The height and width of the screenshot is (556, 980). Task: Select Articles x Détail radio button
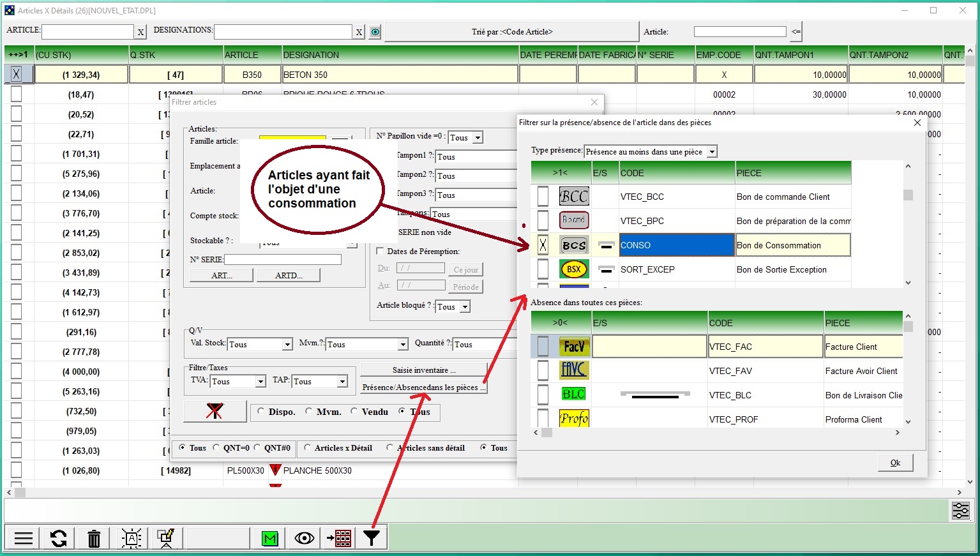[x=307, y=447]
